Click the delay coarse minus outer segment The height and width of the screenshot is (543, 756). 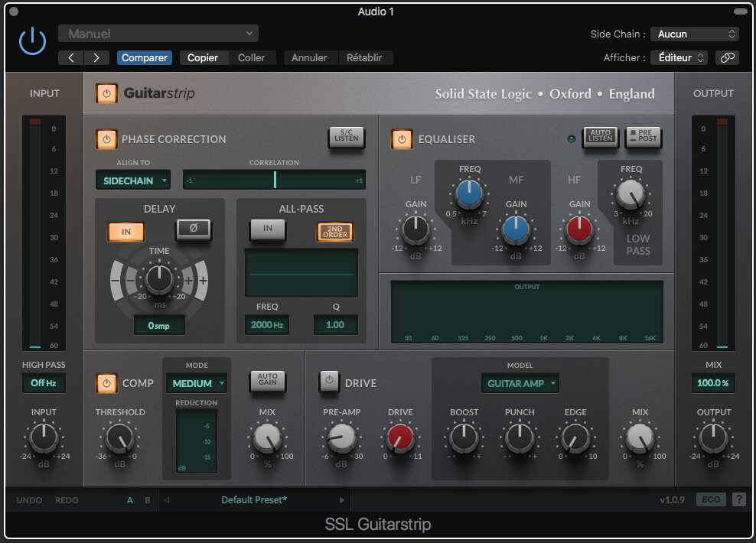coord(116,281)
